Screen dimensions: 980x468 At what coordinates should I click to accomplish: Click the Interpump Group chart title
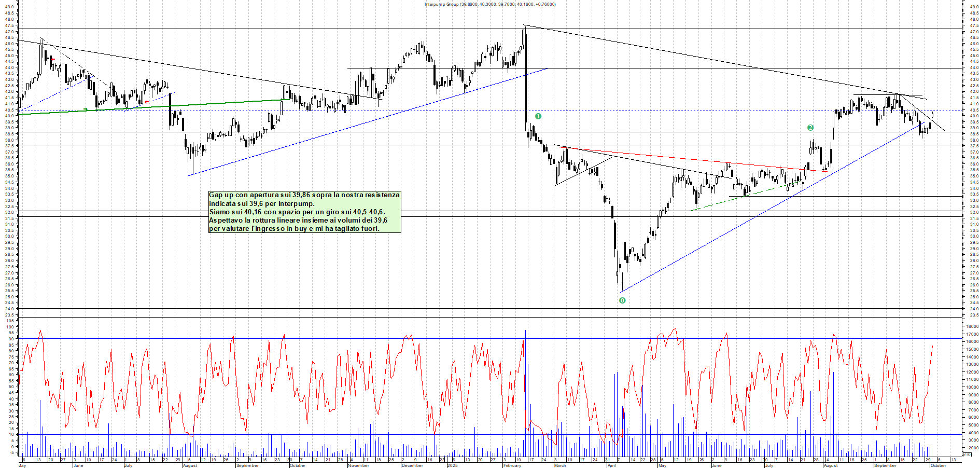(x=489, y=4)
